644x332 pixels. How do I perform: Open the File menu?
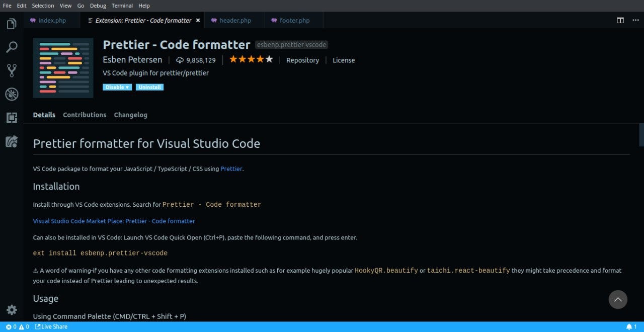(7, 6)
